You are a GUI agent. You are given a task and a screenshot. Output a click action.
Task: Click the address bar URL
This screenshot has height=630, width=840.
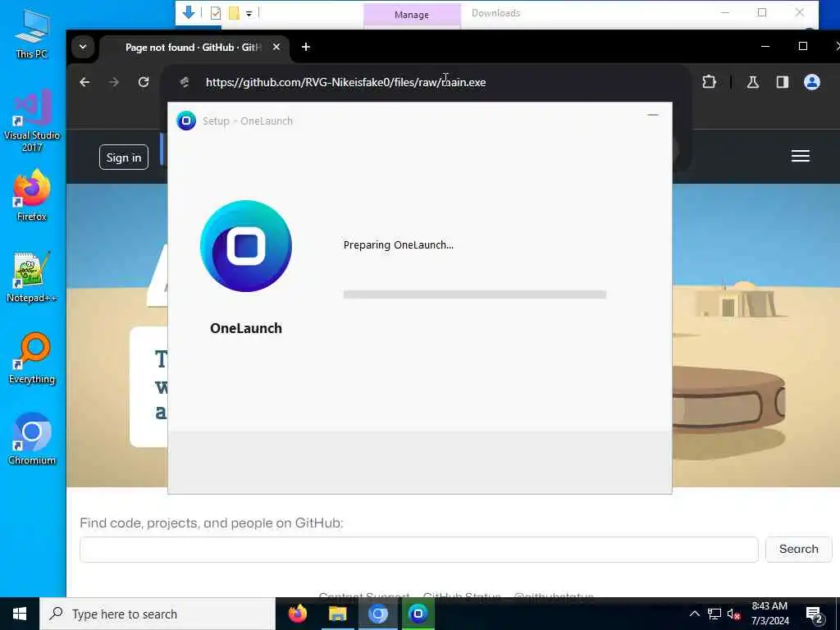(345, 83)
